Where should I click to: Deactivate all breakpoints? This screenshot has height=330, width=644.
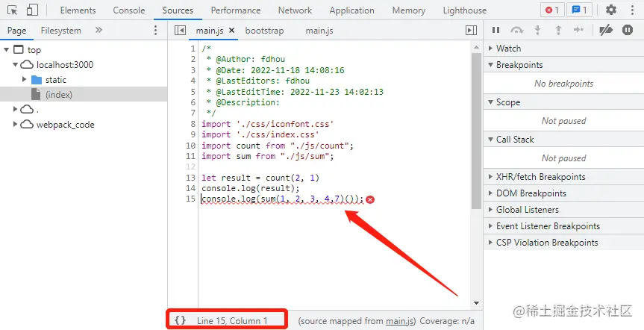[606, 30]
